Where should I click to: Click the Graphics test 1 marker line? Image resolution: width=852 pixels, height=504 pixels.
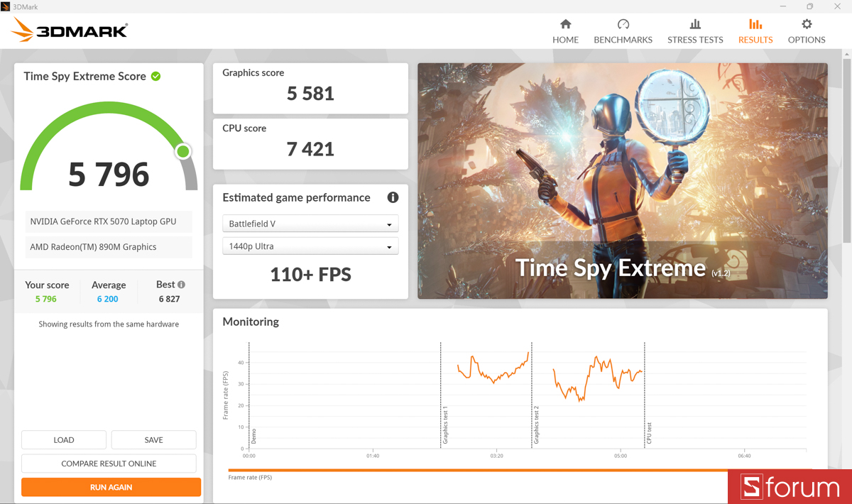(x=441, y=395)
